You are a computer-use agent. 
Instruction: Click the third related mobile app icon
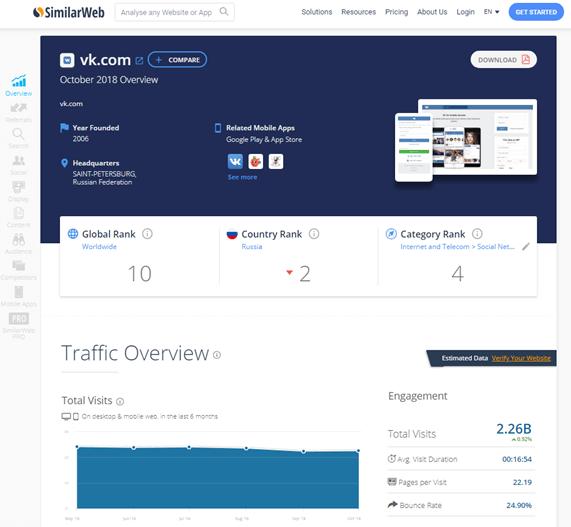276,161
